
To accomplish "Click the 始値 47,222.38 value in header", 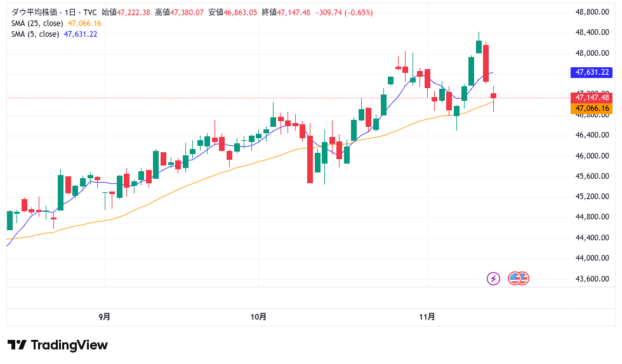I will pos(132,12).
